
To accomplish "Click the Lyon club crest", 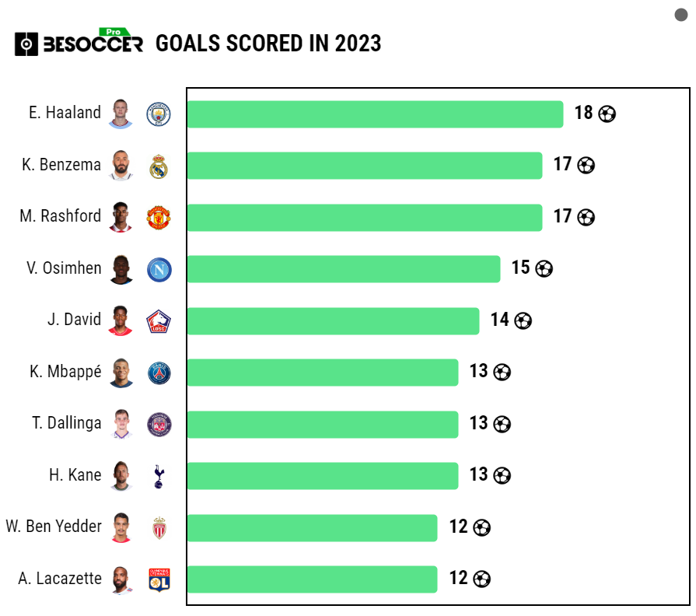I will point(159,579).
